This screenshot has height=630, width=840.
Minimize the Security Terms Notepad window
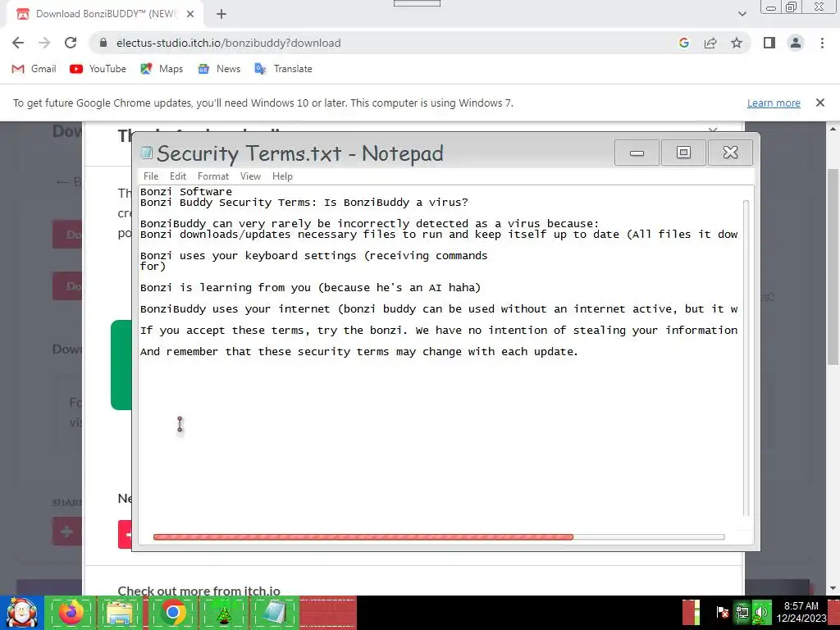[637, 153]
